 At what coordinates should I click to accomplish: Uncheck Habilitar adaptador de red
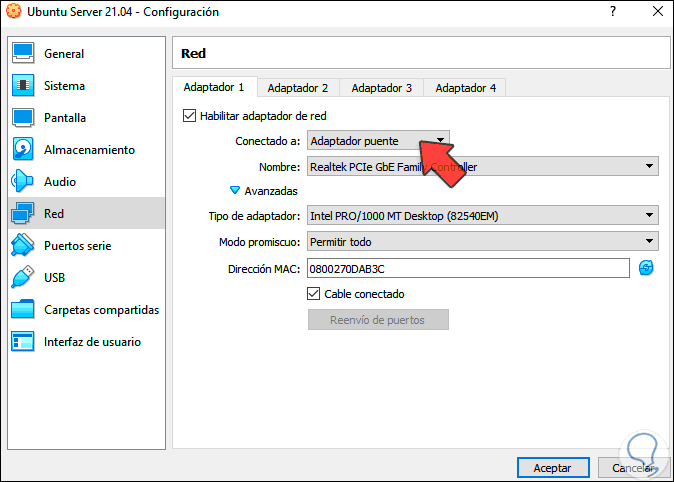click(189, 116)
